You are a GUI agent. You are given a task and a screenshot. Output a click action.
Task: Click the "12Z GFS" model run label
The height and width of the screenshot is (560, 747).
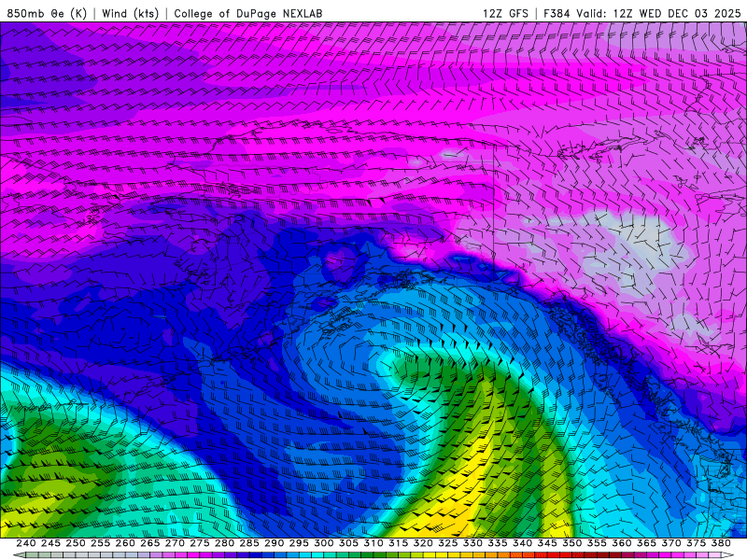pyautogui.click(x=505, y=13)
